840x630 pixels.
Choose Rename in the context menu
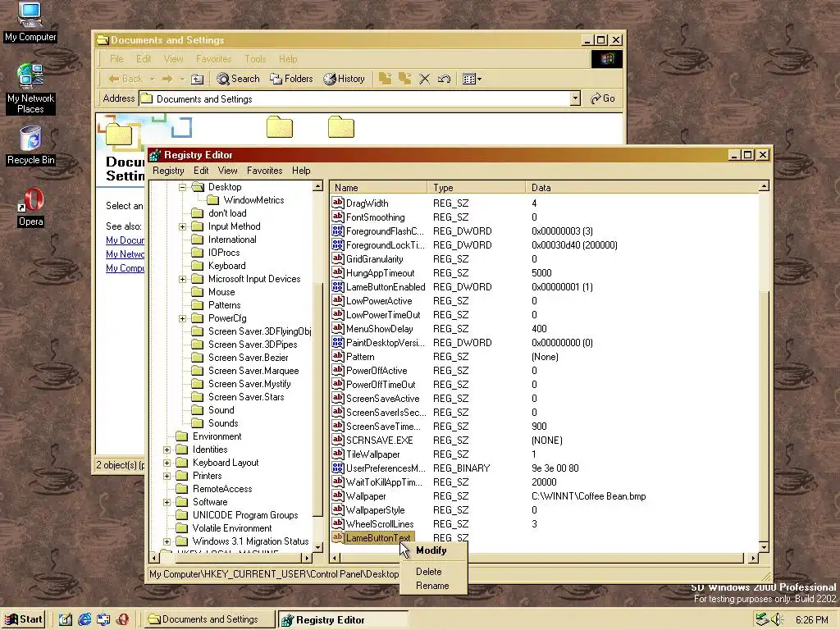point(432,586)
